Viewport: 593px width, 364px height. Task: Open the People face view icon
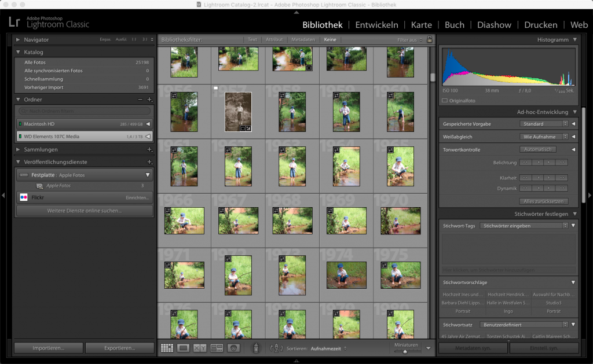pos(234,348)
